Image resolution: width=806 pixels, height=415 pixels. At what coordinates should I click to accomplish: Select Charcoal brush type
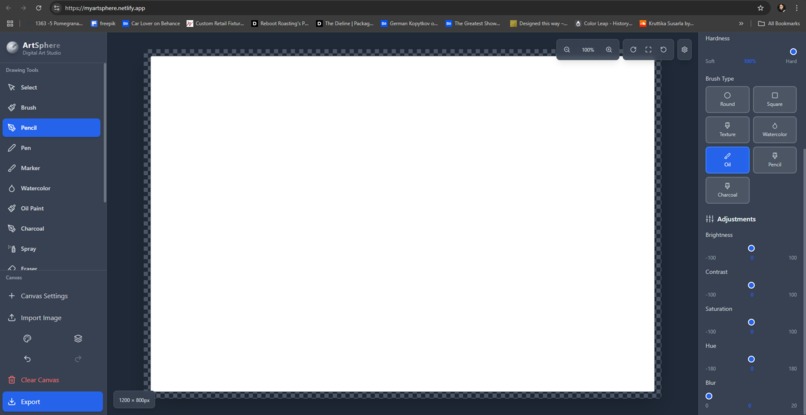click(x=727, y=190)
